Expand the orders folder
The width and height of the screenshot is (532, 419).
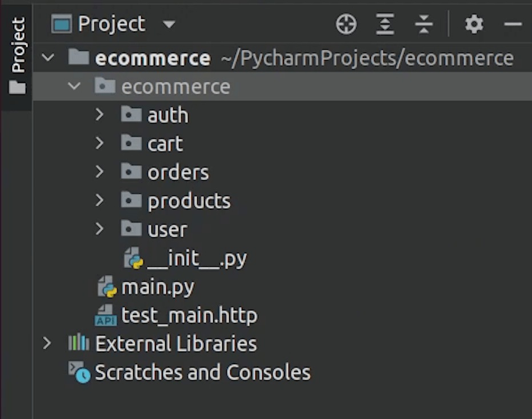point(100,172)
